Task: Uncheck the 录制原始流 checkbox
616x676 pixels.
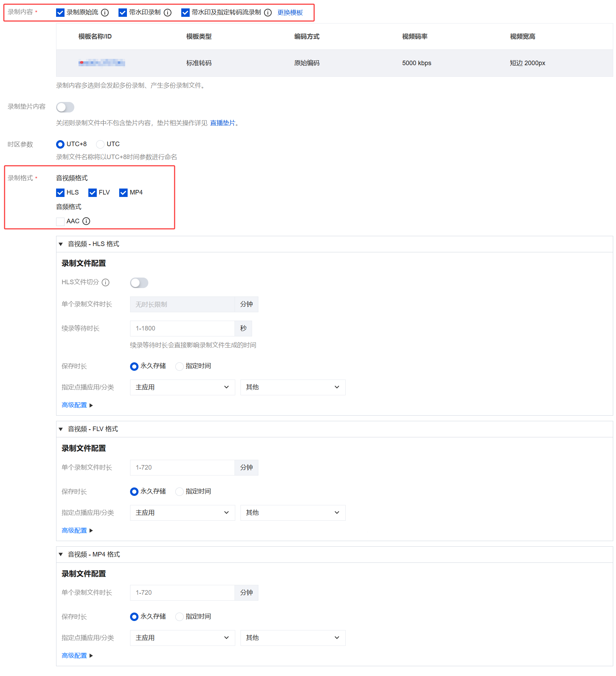Action: click(60, 13)
